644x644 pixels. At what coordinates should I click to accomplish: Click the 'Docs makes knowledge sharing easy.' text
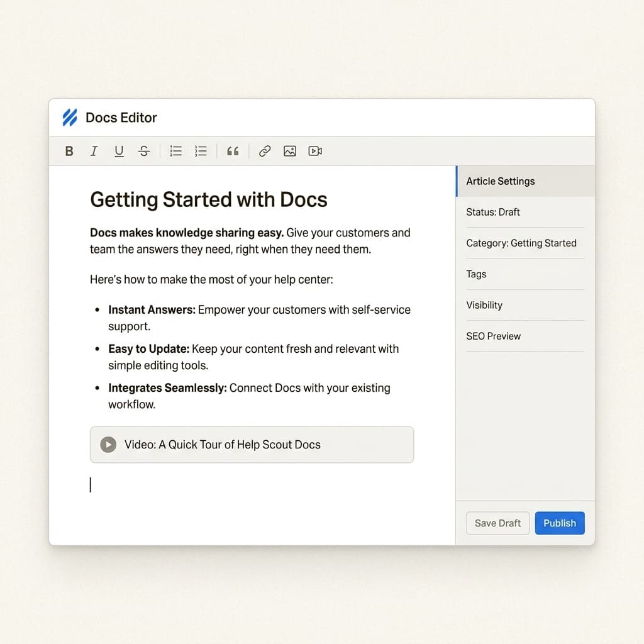click(187, 233)
